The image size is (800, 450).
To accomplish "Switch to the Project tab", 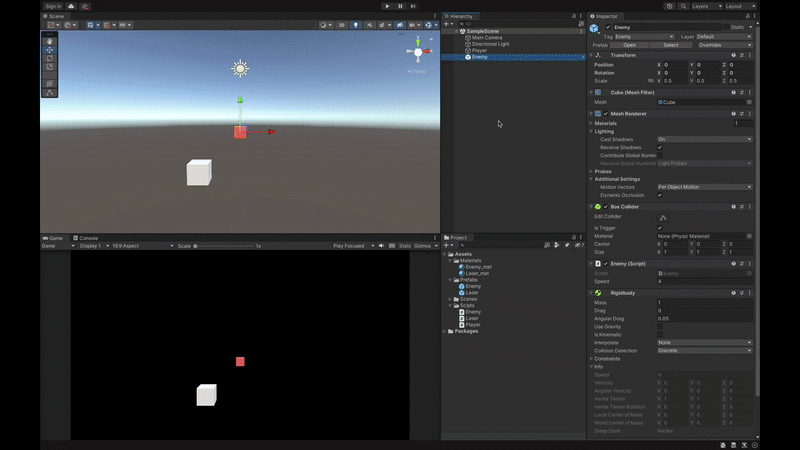I will point(456,238).
